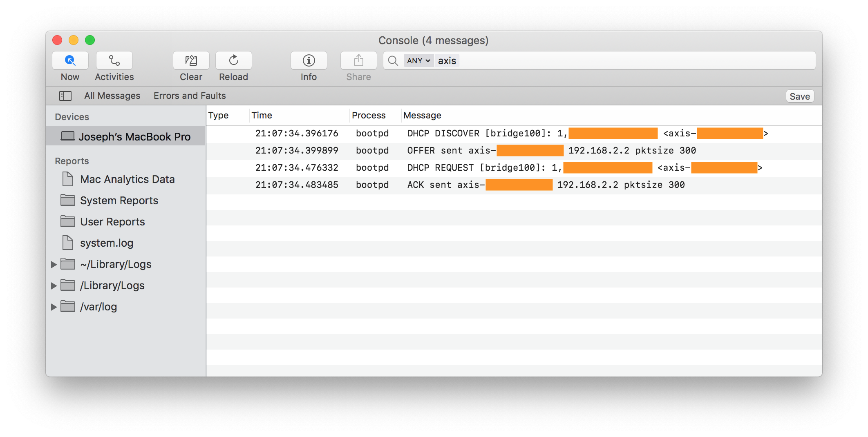This screenshot has width=868, height=437.
Task: Expand the ~/Library/Logs folder
Action: [x=54, y=265]
